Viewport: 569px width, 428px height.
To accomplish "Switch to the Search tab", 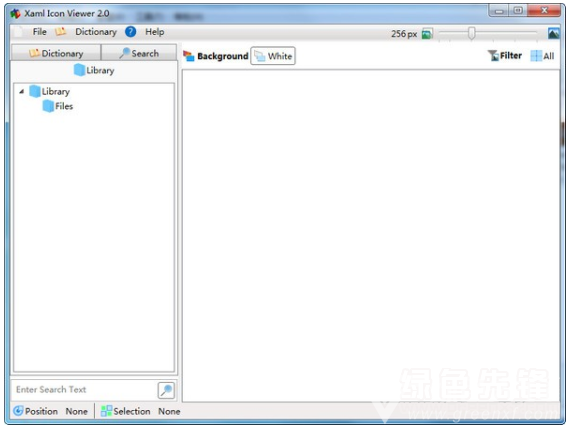I will [139, 53].
